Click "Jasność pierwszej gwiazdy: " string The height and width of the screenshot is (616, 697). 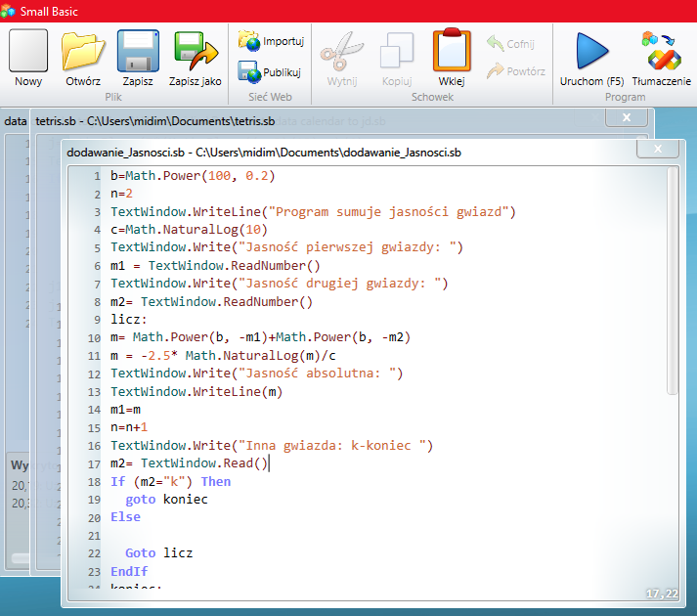click(x=347, y=247)
